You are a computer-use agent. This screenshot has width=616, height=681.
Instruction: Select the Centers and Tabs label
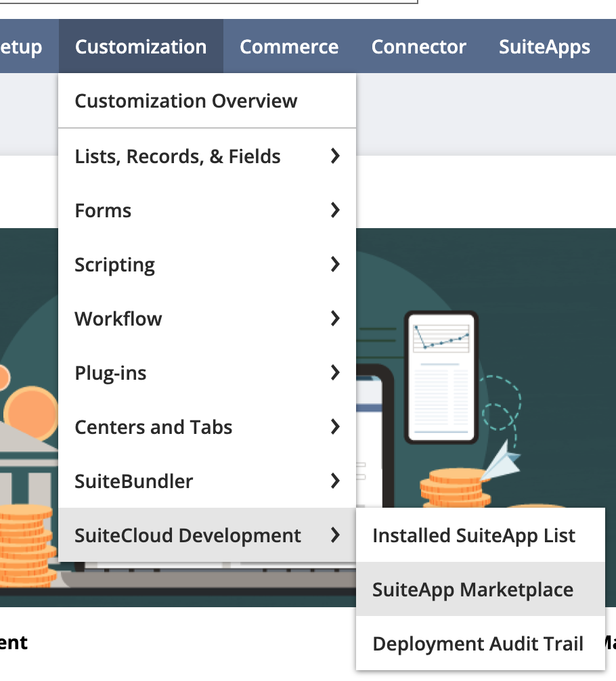pyautogui.click(x=154, y=427)
